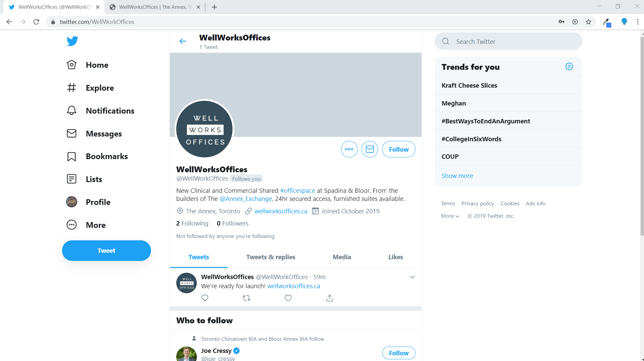The height and width of the screenshot is (361, 644).
Task: Open the Notifications bell icon
Action: click(71, 111)
